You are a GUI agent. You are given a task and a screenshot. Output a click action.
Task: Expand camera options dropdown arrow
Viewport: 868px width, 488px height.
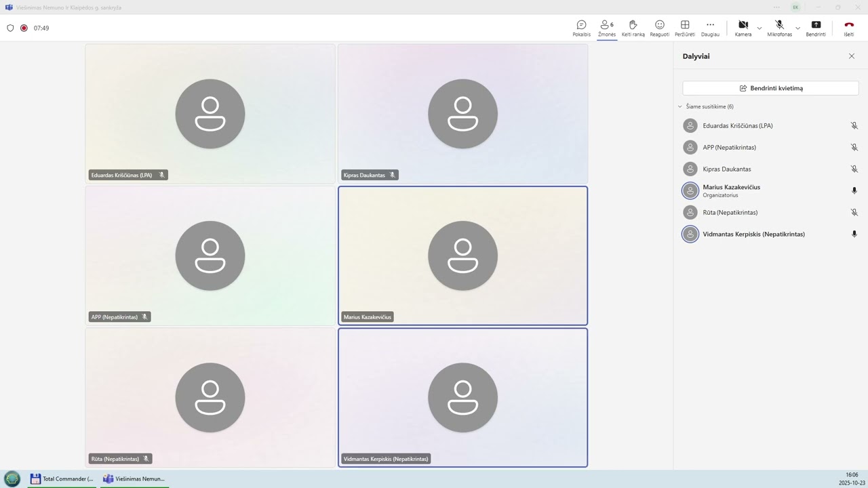coord(759,28)
